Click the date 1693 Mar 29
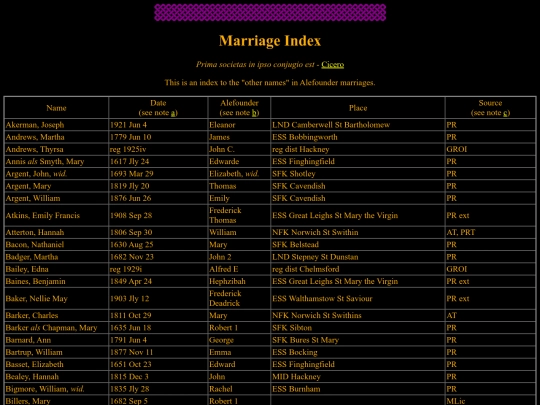Image resolution: width=540 pixels, height=405 pixels. [132, 174]
